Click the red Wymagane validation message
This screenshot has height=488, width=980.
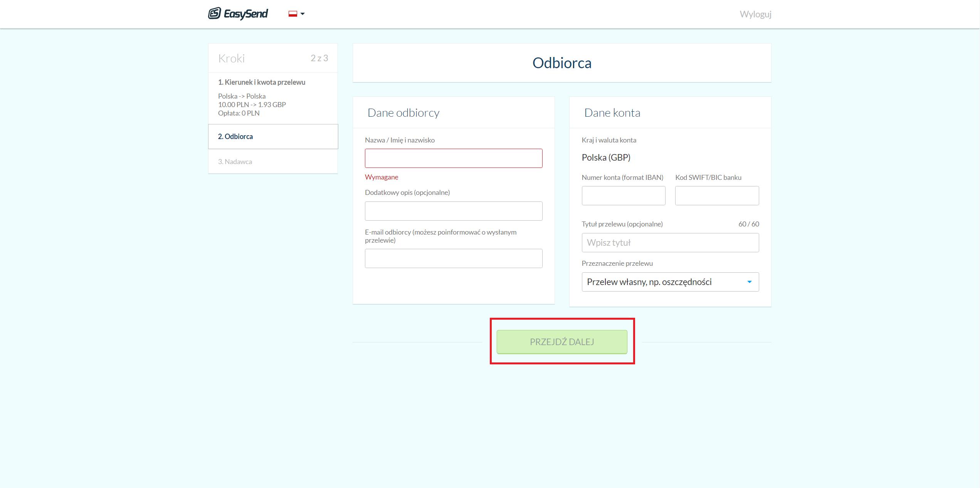(x=381, y=177)
